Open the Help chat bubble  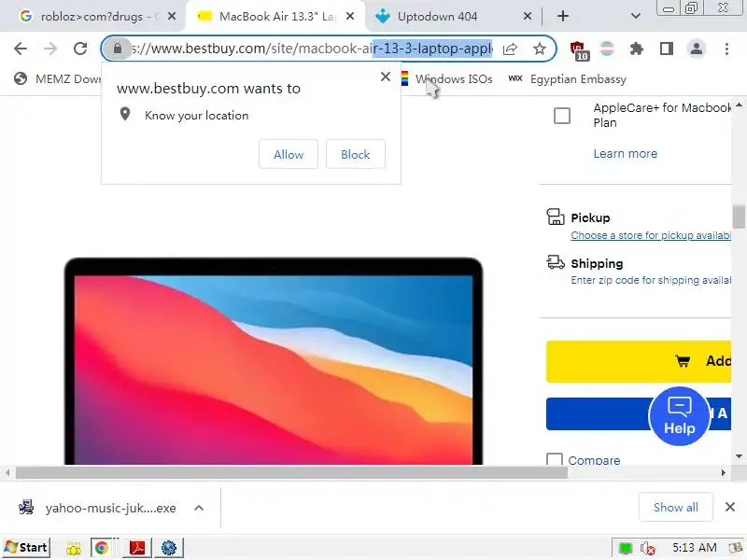680,416
